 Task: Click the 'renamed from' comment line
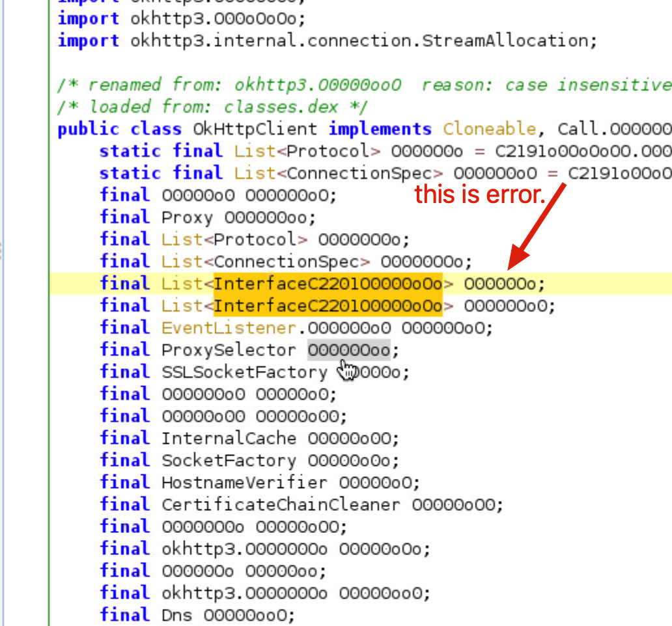tap(364, 85)
